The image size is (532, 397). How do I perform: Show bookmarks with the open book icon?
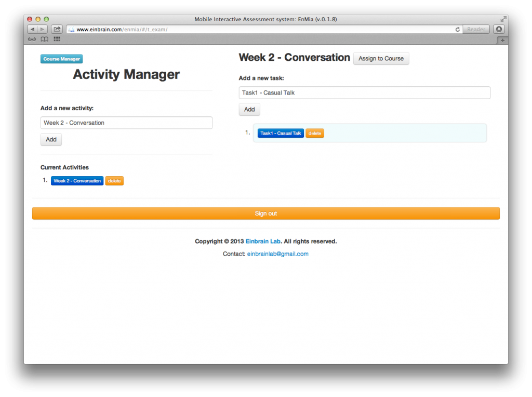click(x=45, y=39)
